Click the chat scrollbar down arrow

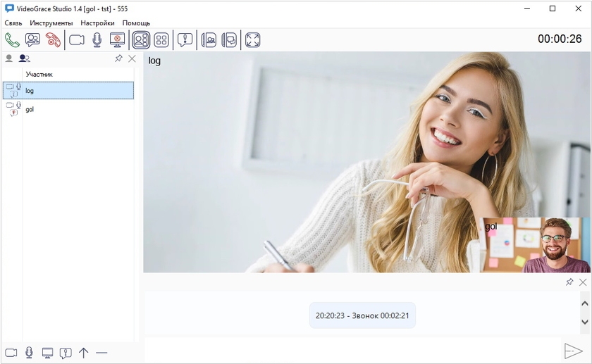tap(585, 322)
